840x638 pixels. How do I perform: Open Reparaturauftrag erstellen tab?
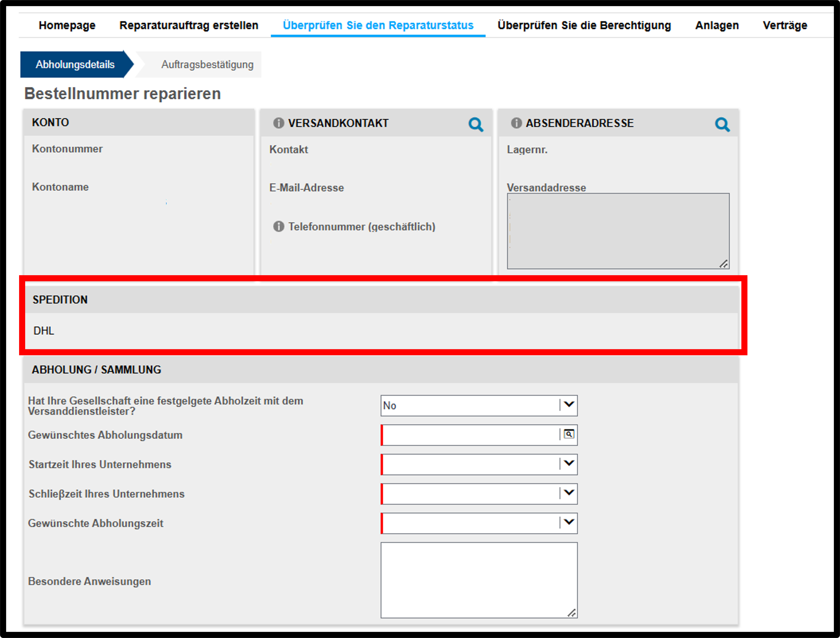189,25
